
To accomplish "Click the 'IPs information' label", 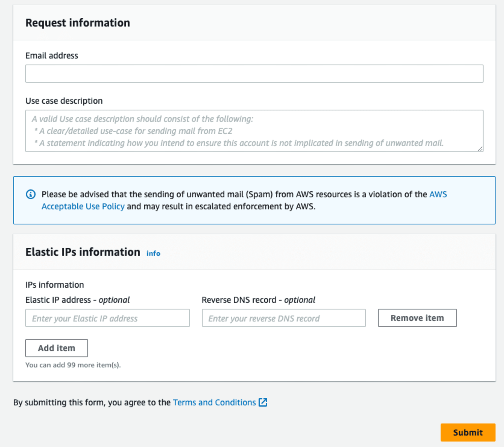I will [55, 285].
